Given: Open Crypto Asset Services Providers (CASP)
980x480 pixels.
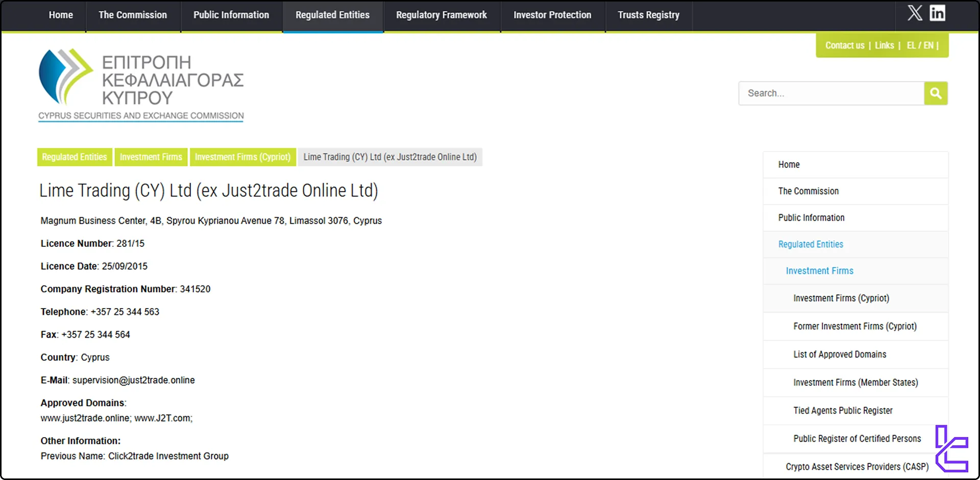Looking at the screenshot, I should click(x=857, y=467).
